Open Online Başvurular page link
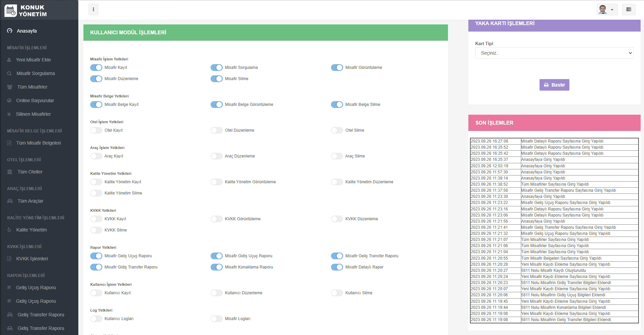Image resolution: width=644 pixels, height=335 pixels. (x=35, y=100)
